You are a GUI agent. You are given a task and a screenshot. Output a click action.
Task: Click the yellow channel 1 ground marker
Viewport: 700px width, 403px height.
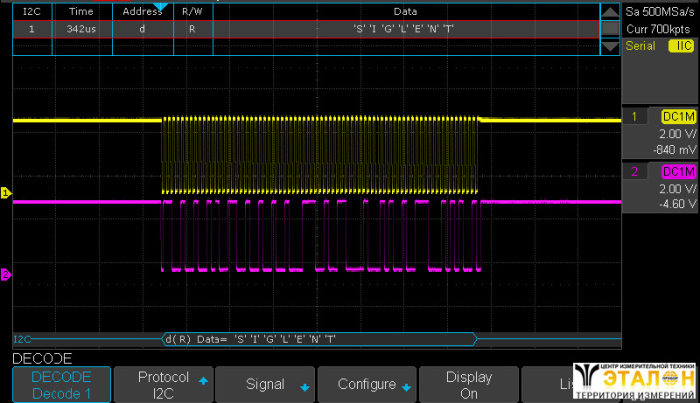coord(5,193)
